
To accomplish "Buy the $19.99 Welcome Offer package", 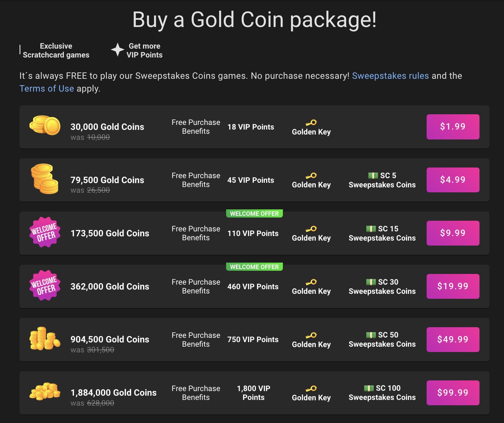I will click(453, 286).
